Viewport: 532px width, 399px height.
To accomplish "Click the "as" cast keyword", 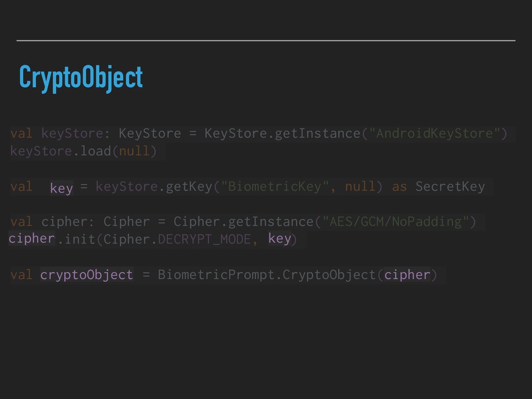I will 399,187.
